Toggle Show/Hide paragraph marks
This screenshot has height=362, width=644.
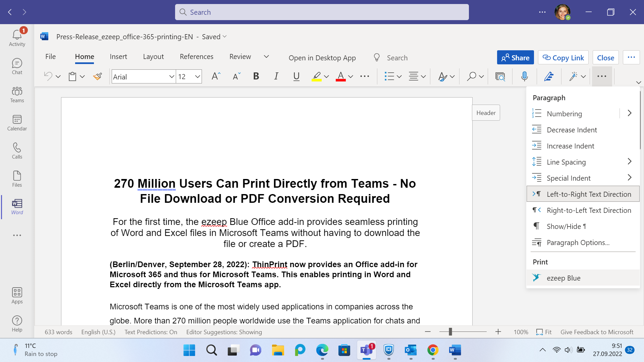click(583, 226)
